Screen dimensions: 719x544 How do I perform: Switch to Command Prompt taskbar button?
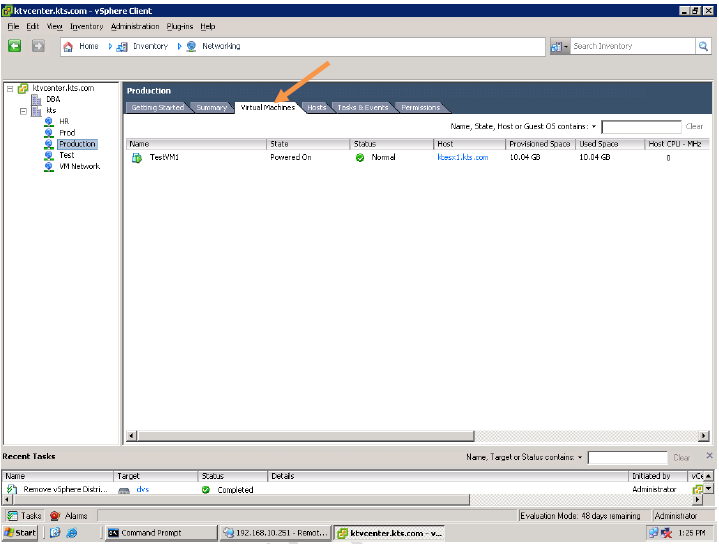(x=160, y=533)
